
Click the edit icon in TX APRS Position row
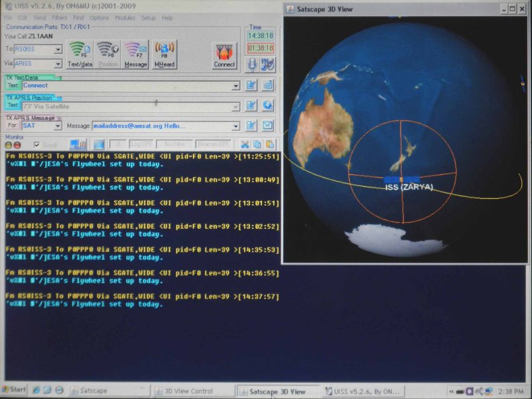251,106
